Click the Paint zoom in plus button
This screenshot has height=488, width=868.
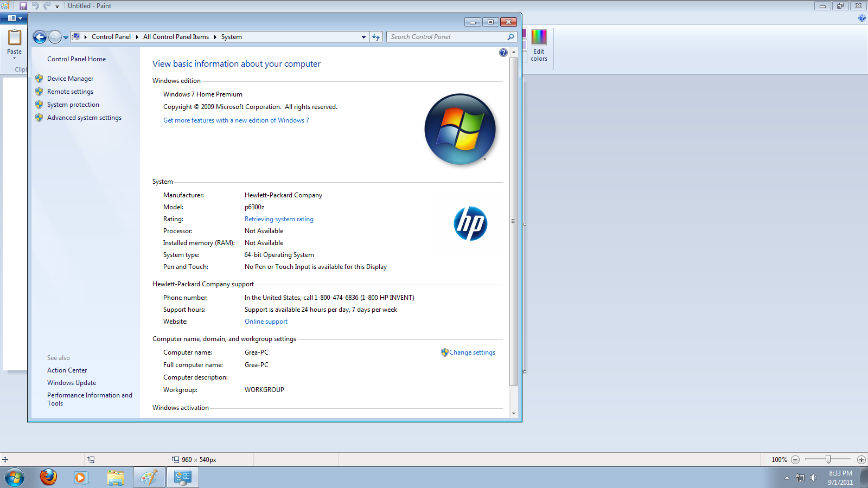coord(861,460)
